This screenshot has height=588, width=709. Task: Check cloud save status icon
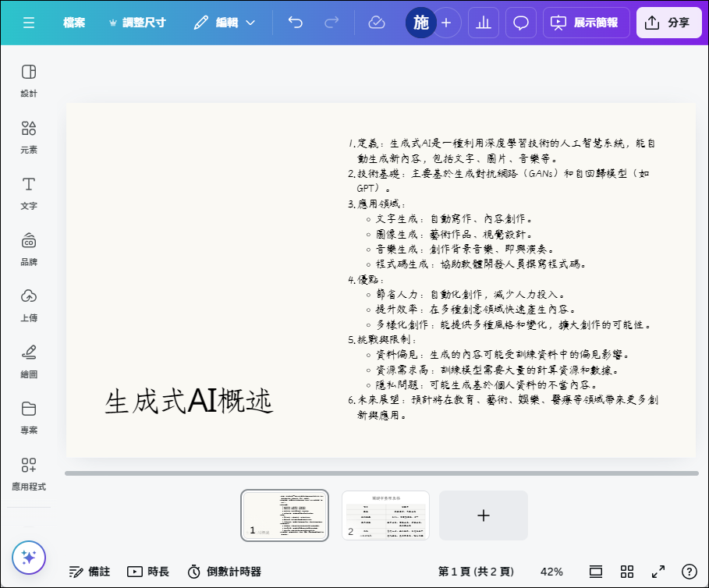(376, 23)
